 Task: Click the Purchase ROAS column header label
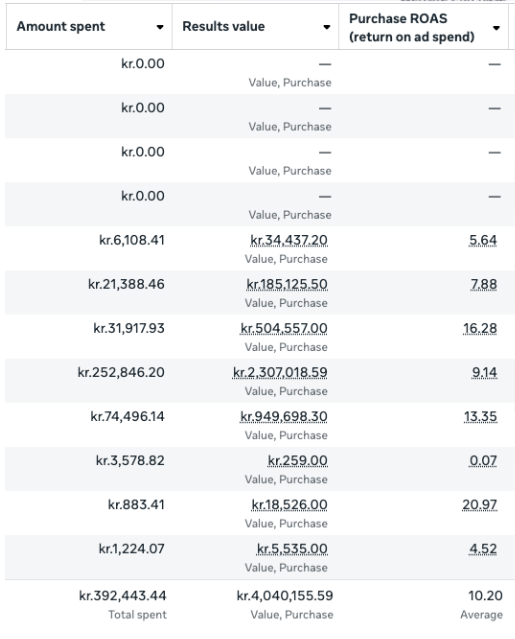pos(412,27)
